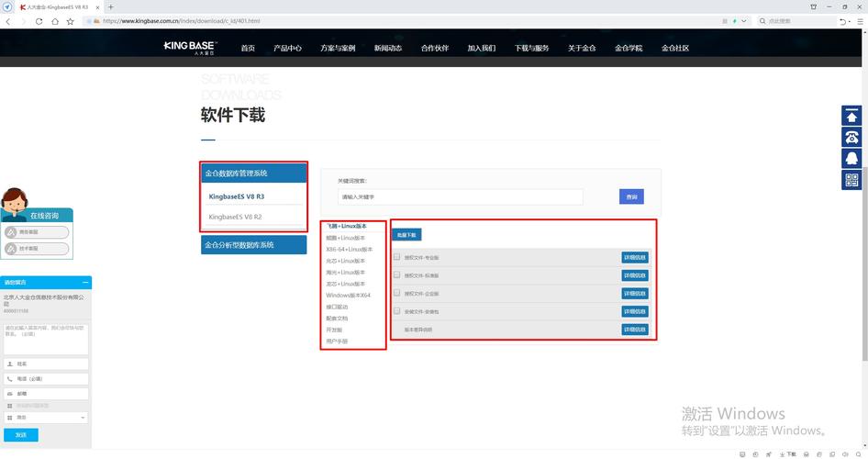Viewport: 868px width, 459px height.
Task: Click the browser profile icon at top-left
Action: click(x=7, y=6)
